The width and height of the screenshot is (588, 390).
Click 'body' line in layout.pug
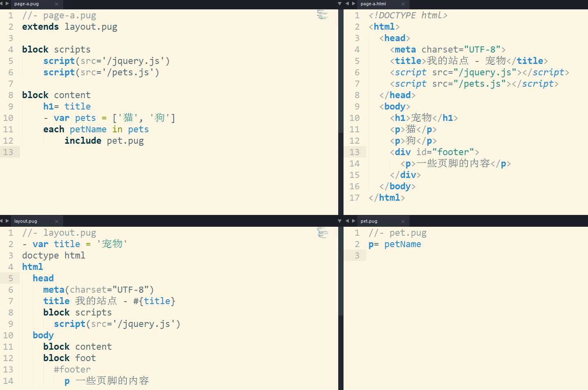coord(43,335)
